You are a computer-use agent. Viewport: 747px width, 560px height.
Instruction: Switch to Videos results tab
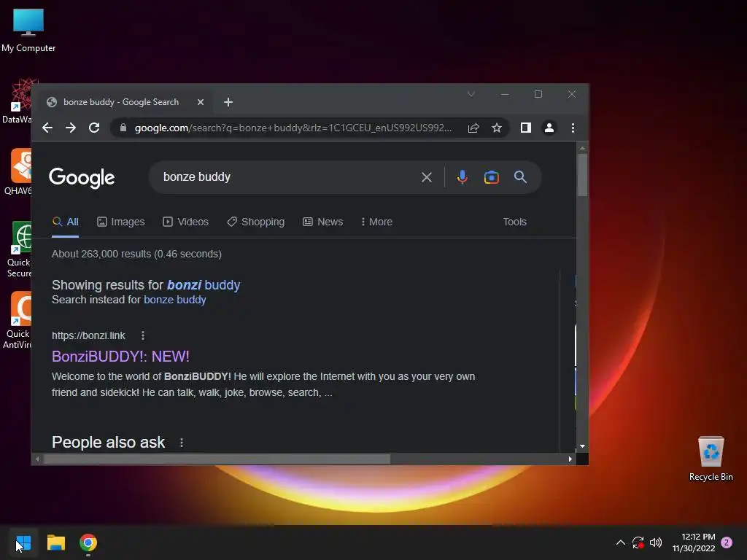click(x=186, y=222)
